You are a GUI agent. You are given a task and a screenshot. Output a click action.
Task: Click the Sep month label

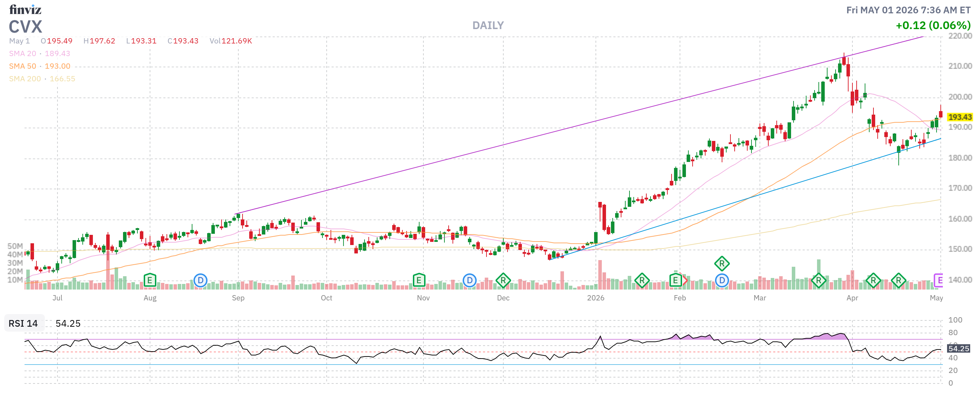point(238,298)
